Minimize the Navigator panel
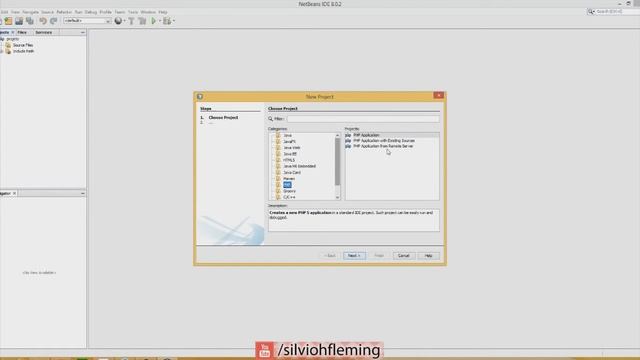 83,193
